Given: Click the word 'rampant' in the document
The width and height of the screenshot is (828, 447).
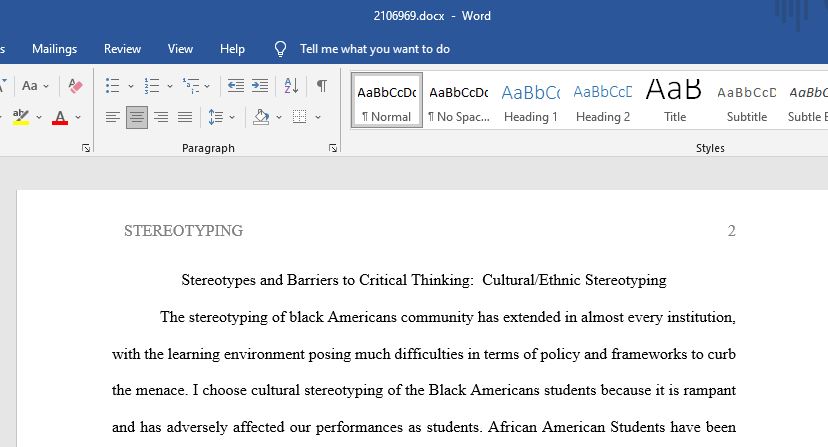Looking at the screenshot, I should pyautogui.click(x=709, y=390).
